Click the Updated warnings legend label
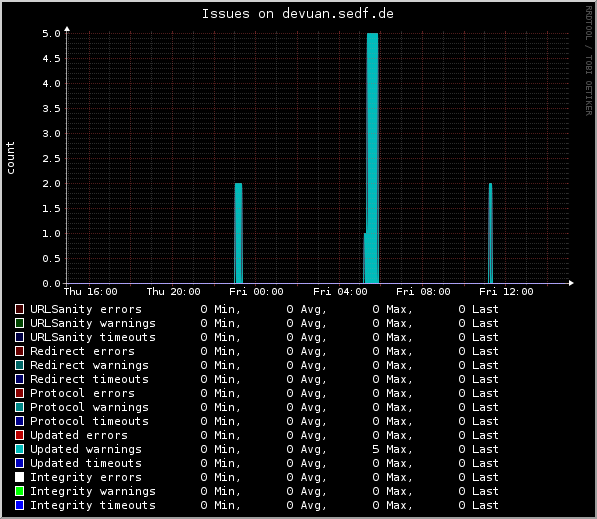 [x=86, y=449]
